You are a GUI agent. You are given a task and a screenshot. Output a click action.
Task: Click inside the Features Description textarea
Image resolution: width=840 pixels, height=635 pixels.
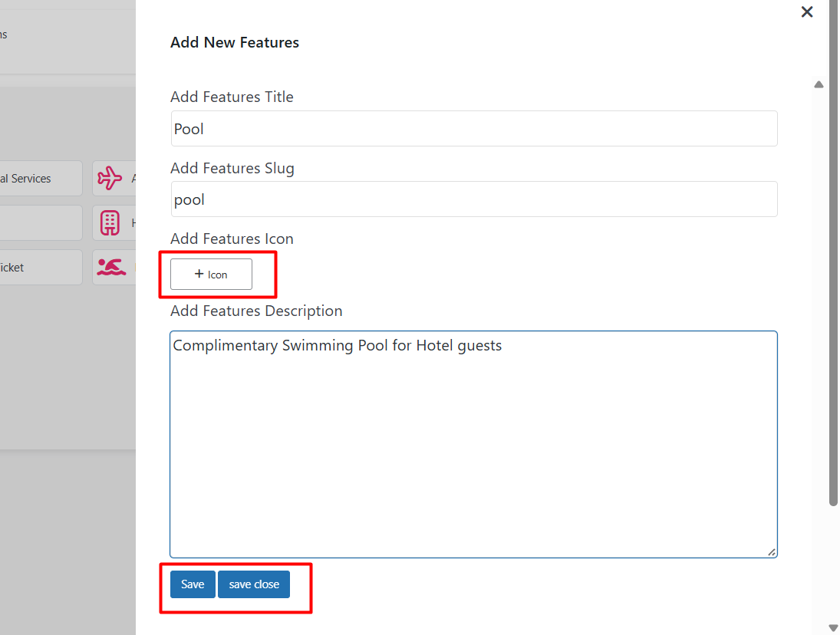[473, 445]
